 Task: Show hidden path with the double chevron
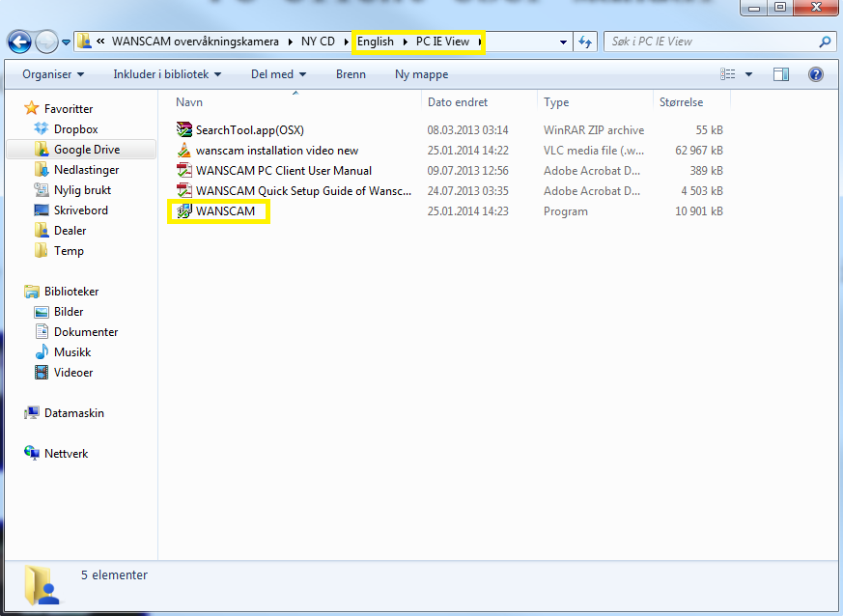100,41
